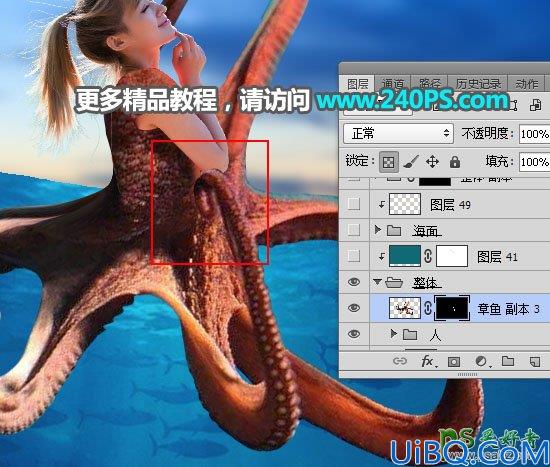
Task: Click 填充 label
Action: click(x=499, y=161)
